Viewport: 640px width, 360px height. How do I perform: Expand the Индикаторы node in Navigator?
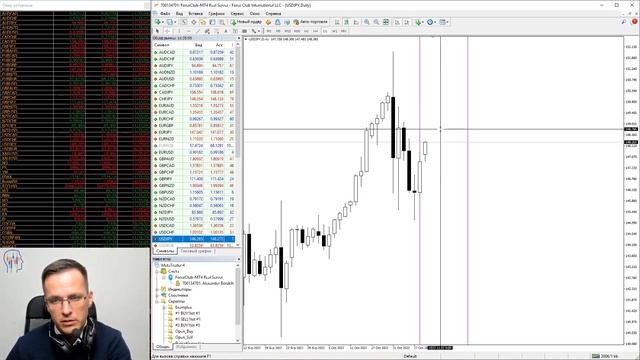157,289
